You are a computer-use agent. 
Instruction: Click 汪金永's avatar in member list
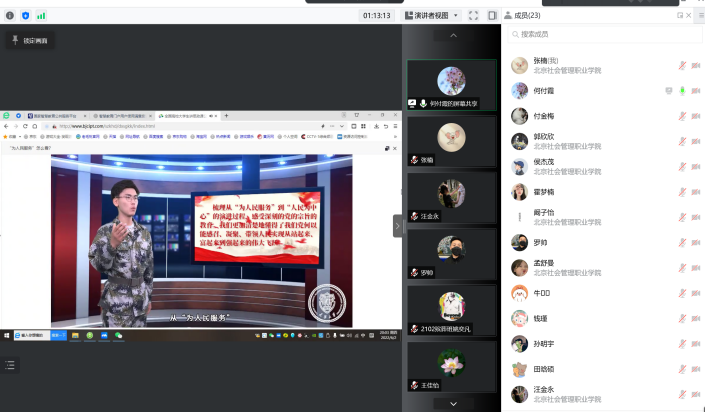(519, 394)
